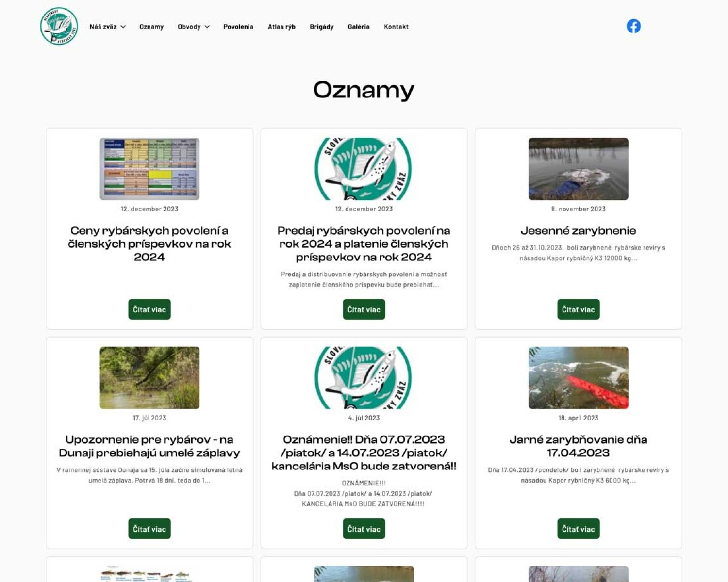Click the Oznámenie kancelária MsO zatvorená headline
The image size is (728, 582).
[x=364, y=453]
